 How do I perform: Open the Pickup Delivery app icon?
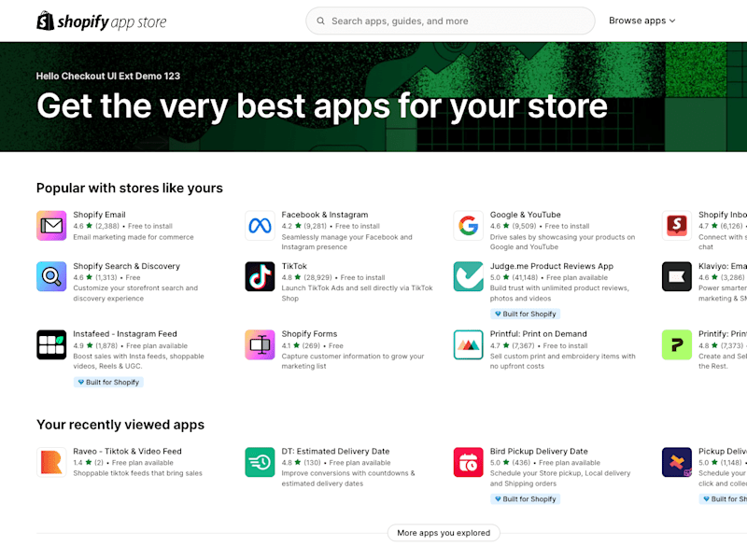(677, 462)
